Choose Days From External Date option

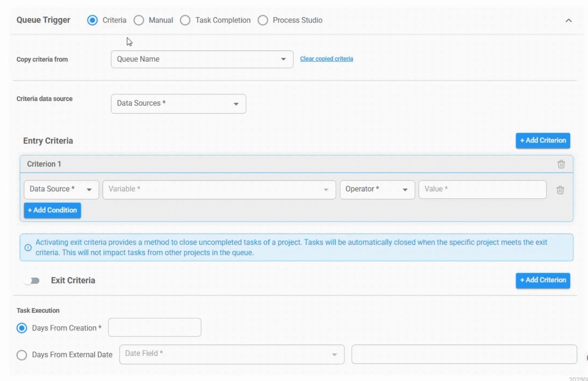pos(22,355)
